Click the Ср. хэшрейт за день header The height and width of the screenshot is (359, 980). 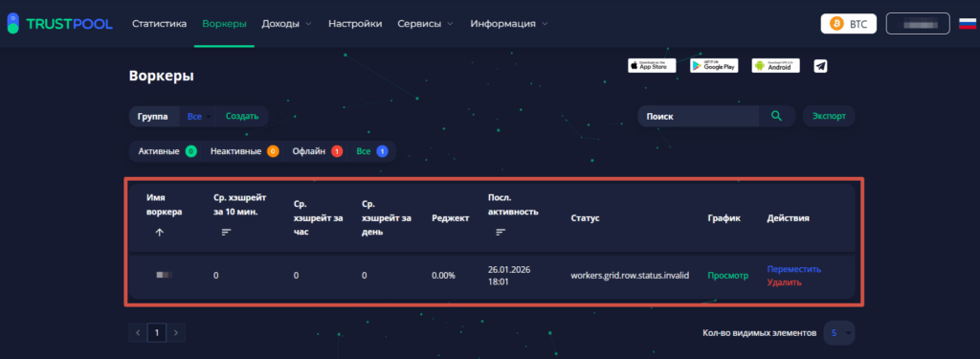point(386,217)
